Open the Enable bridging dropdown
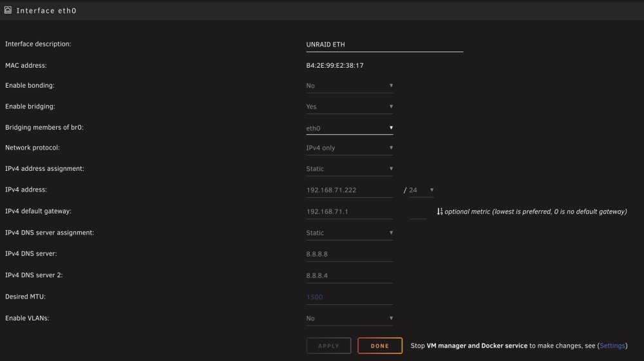Viewport: 644px width, 361px height. (x=350, y=106)
